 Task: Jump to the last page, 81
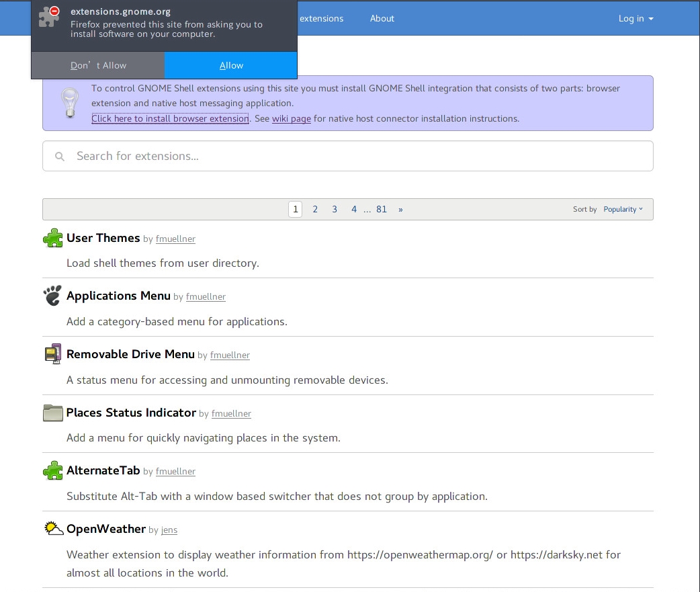pos(382,209)
